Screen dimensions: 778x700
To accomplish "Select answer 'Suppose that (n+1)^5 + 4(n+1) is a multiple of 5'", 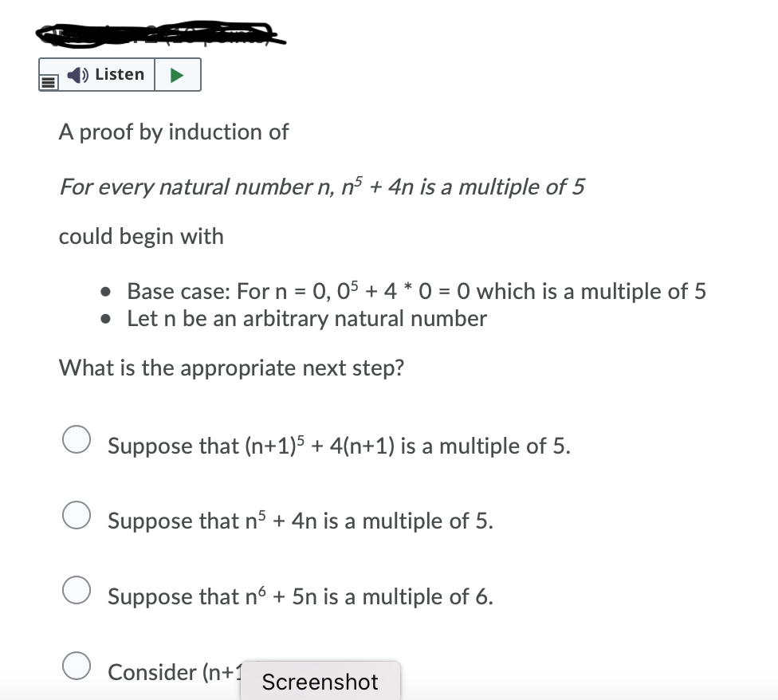I will click(x=77, y=438).
